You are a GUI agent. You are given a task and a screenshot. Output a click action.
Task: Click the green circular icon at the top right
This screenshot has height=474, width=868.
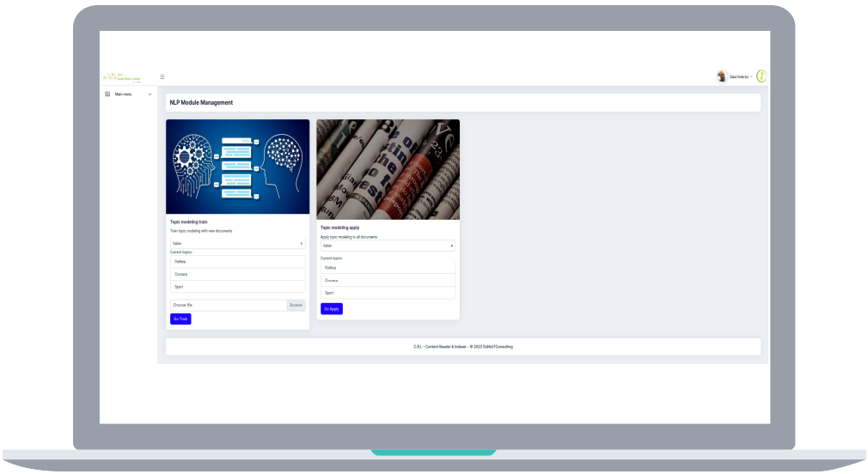tap(761, 76)
